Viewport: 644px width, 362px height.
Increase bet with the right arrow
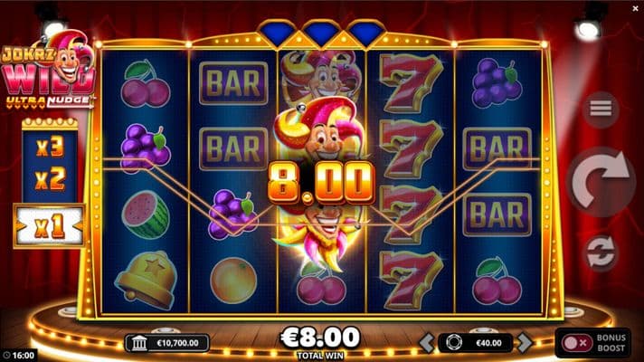(526, 343)
